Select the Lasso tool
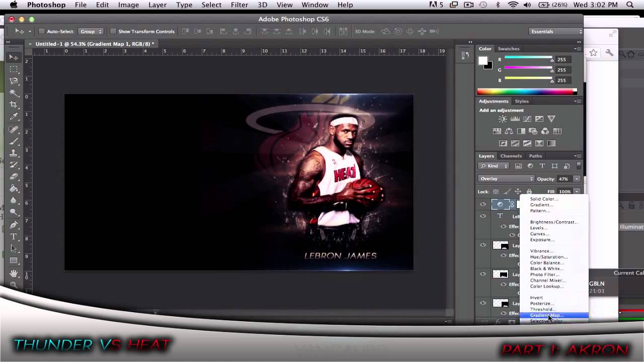Screen dimensions: 644x362 14,81
